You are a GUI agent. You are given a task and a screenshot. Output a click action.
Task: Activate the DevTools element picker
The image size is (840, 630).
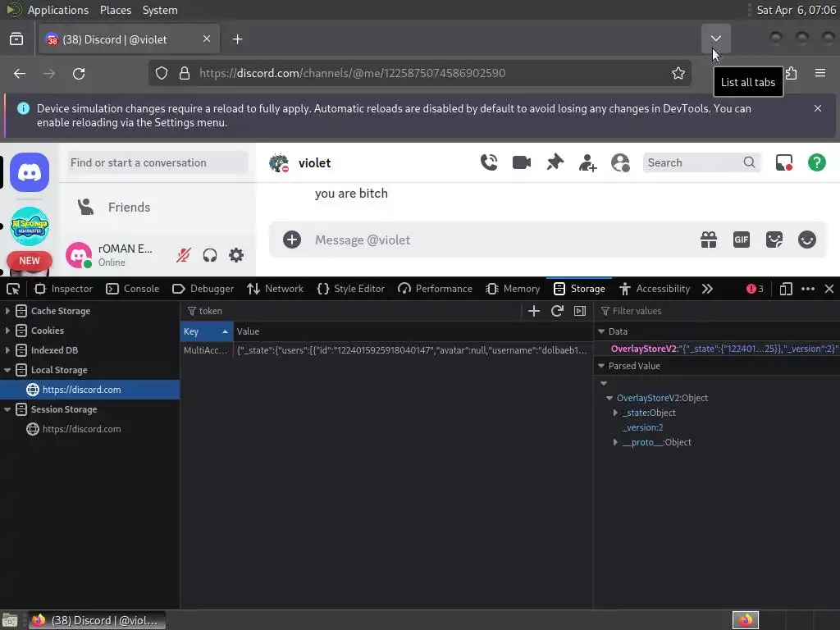pos(13,289)
